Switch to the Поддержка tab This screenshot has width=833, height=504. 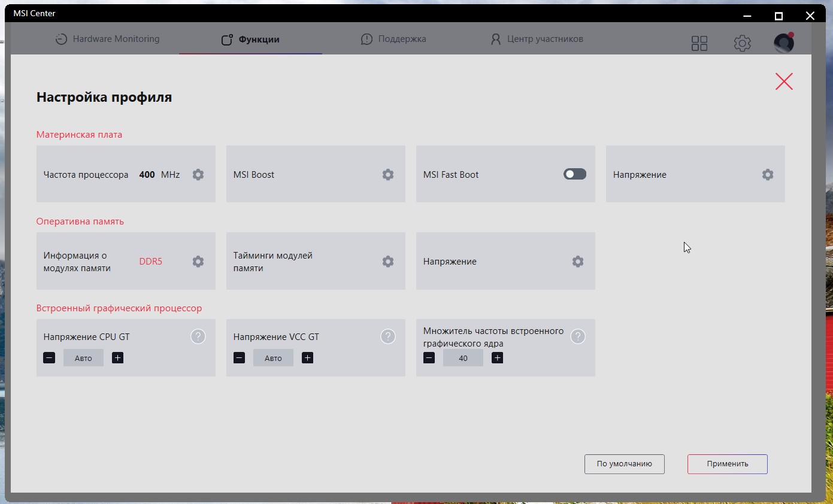[393, 39]
